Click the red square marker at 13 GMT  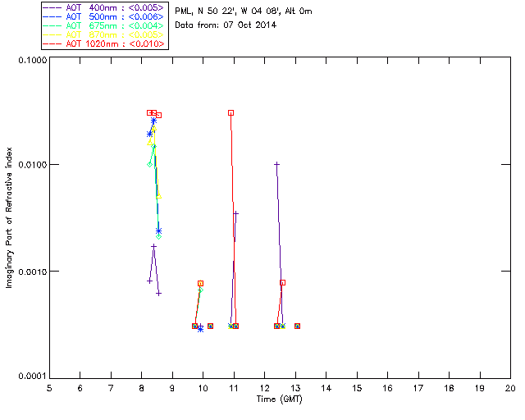click(x=297, y=326)
